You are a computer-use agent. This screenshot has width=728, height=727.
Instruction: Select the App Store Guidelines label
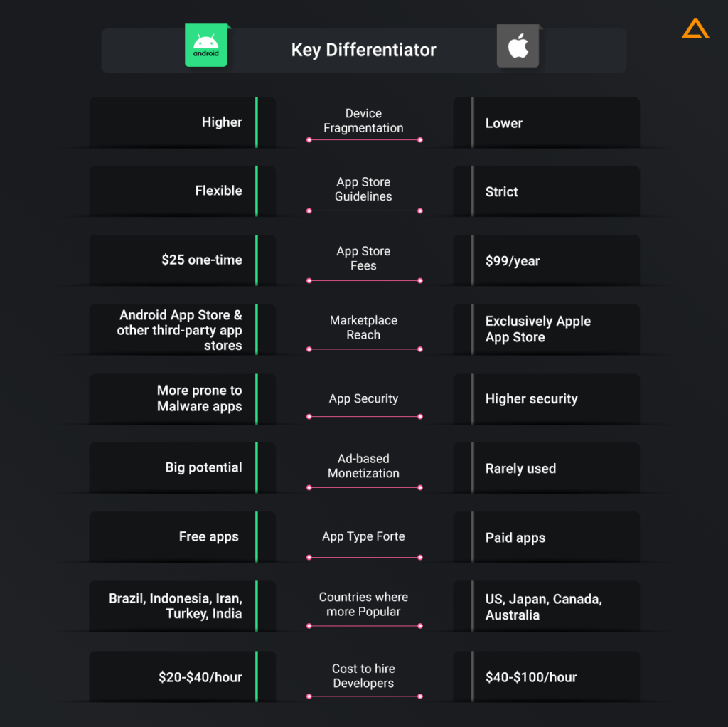click(363, 189)
